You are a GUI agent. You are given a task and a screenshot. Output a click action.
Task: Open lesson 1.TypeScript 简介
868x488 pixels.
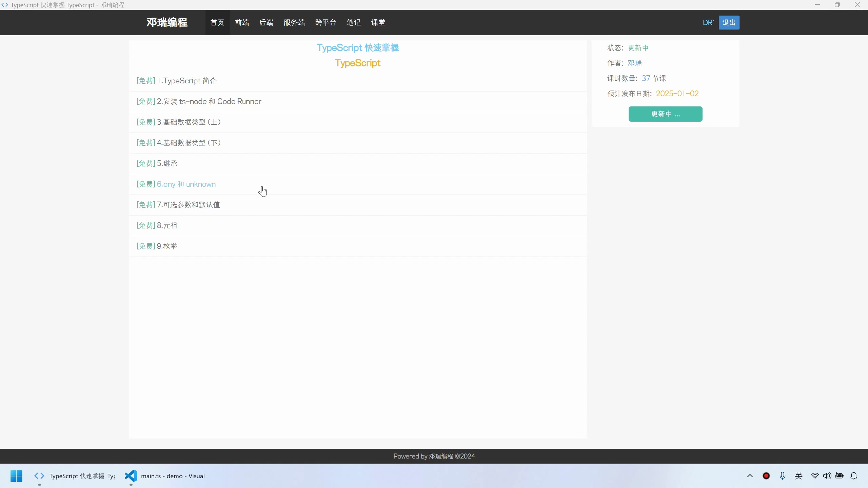[176, 81]
